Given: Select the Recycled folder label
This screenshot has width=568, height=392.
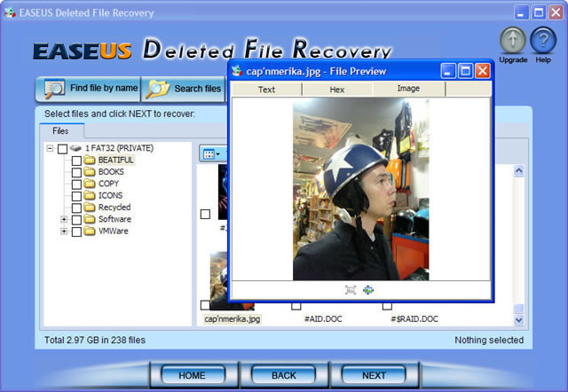Looking at the screenshot, I should 114,208.
